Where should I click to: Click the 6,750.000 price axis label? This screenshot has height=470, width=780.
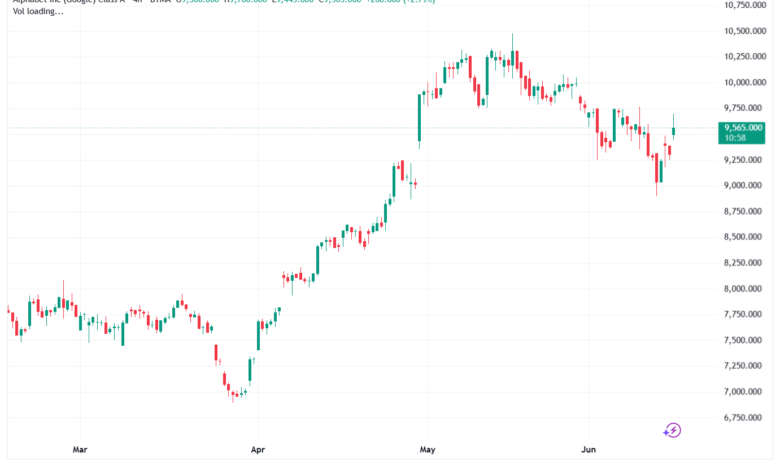pyautogui.click(x=743, y=418)
